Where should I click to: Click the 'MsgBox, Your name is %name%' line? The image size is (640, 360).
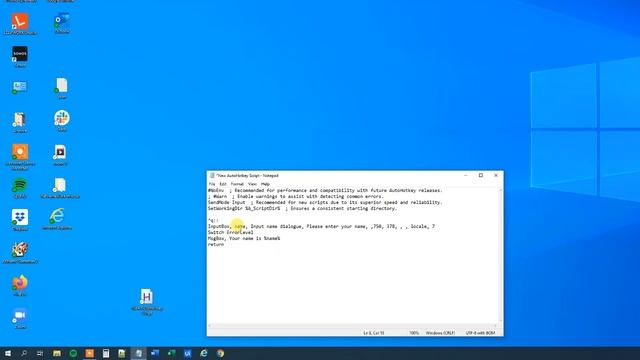click(244, 238)
